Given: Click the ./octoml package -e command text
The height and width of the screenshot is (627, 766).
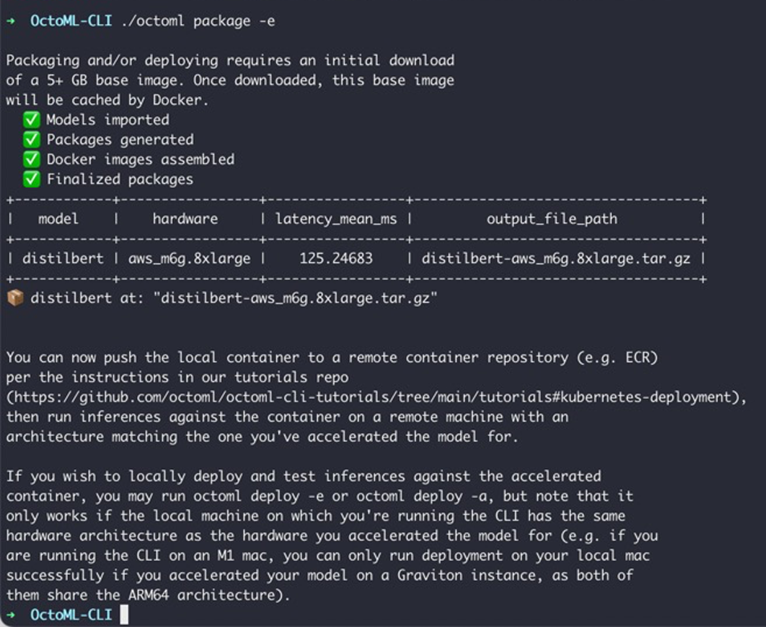Looking at the screenshot, I should pyautogui.click(x=198, y=22).
